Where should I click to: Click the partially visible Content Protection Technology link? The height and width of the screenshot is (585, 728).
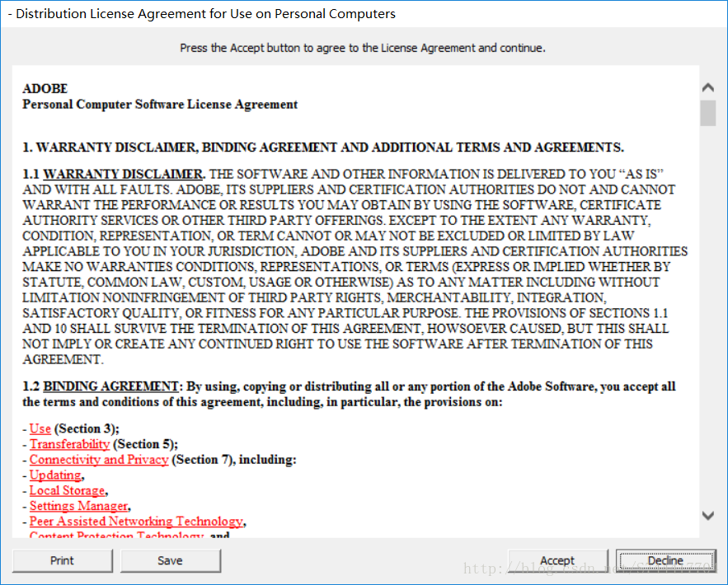pyautogui.click(x=116, y=536)
